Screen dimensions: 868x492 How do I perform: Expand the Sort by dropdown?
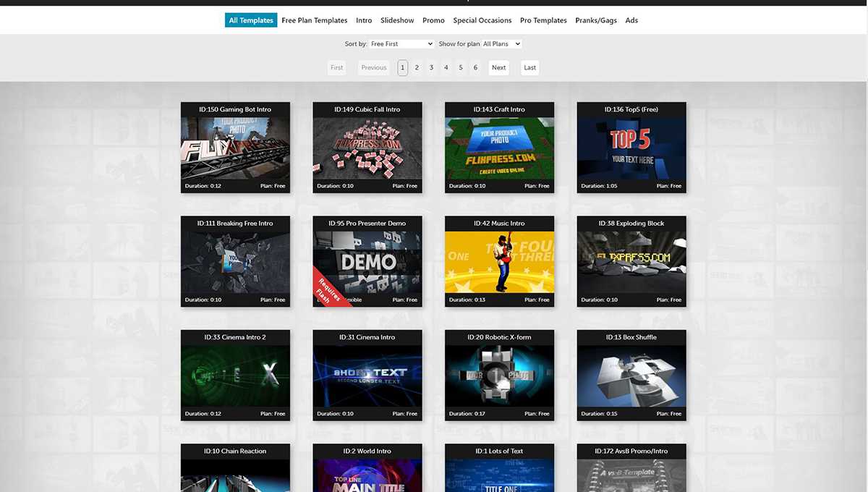401,44
